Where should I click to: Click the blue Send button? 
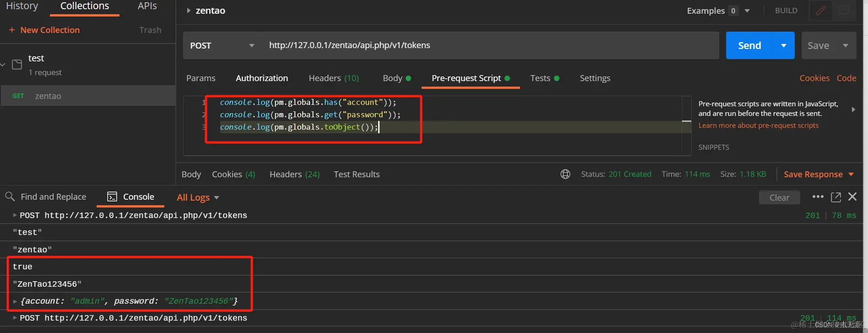749,45
